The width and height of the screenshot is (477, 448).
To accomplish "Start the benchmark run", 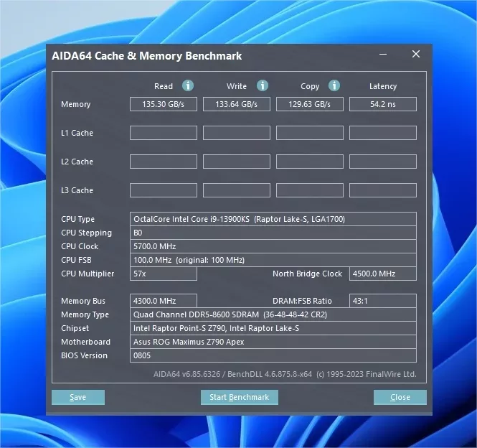I will [x=240, y=397].
